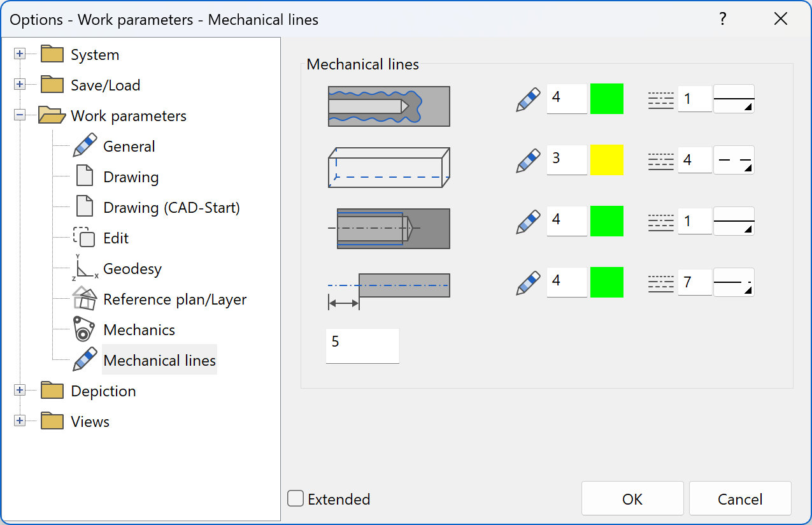The width and height of the screenshot is (812, 525).
Task: Expand the Depiction folder
Action: [20, 391]
